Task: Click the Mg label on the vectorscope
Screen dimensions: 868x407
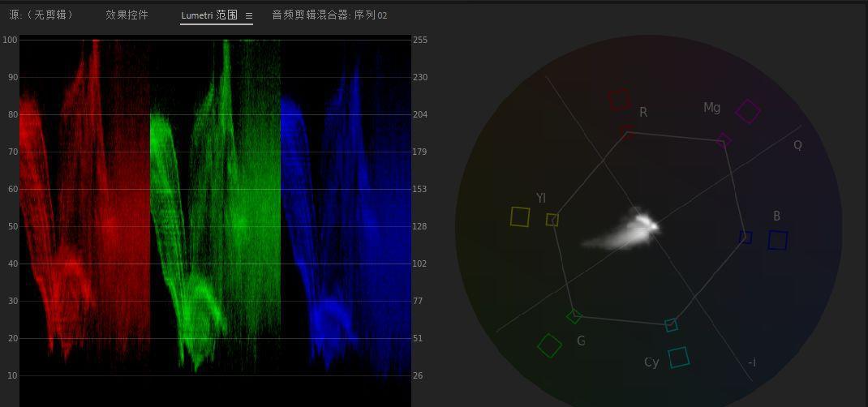Action: coord(712,108)
